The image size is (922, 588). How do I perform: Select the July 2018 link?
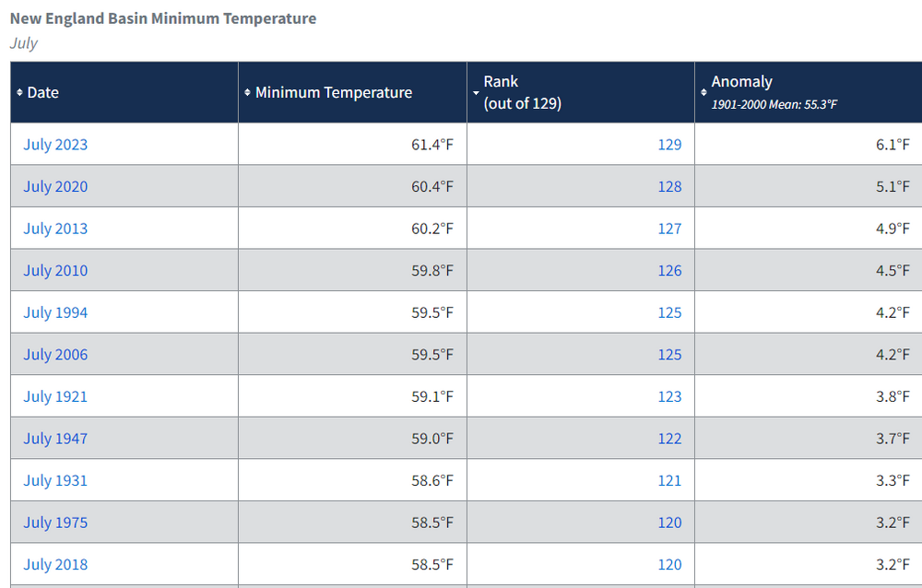55,564
